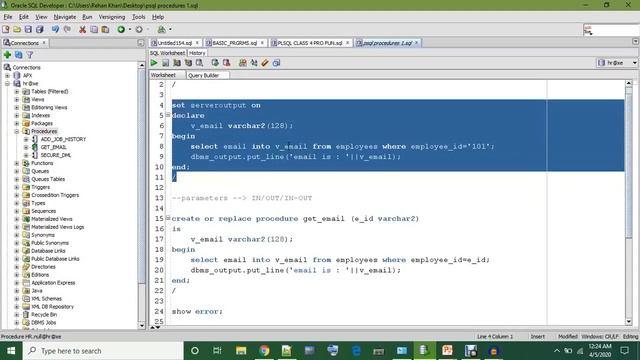
Task: Expand the Tables (Filtered) node
Action: (x=17, y=91)
